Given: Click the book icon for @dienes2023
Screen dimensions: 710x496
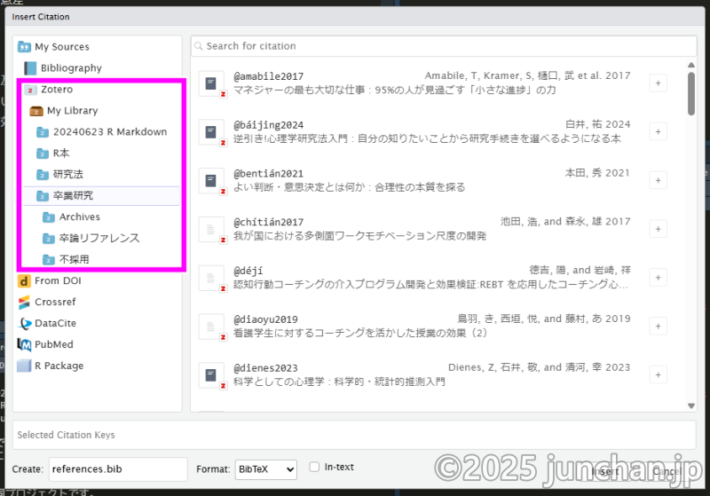Looking at the screenshot, I should point(211,375).
